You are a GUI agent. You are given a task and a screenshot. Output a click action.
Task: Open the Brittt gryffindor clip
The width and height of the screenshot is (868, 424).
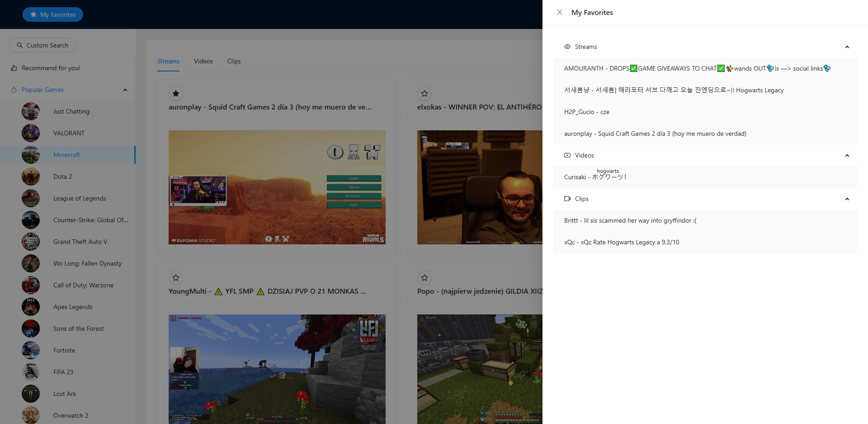point(705,220)
